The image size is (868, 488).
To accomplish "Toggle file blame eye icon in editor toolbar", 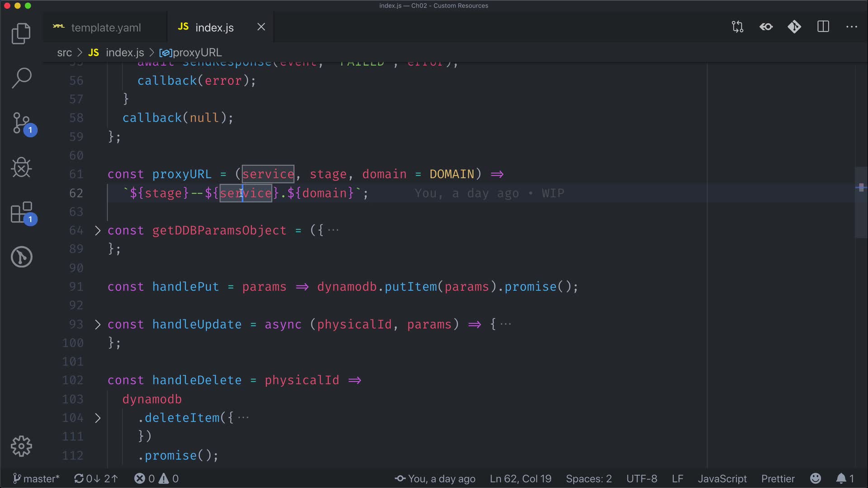I will click(766, 27).
